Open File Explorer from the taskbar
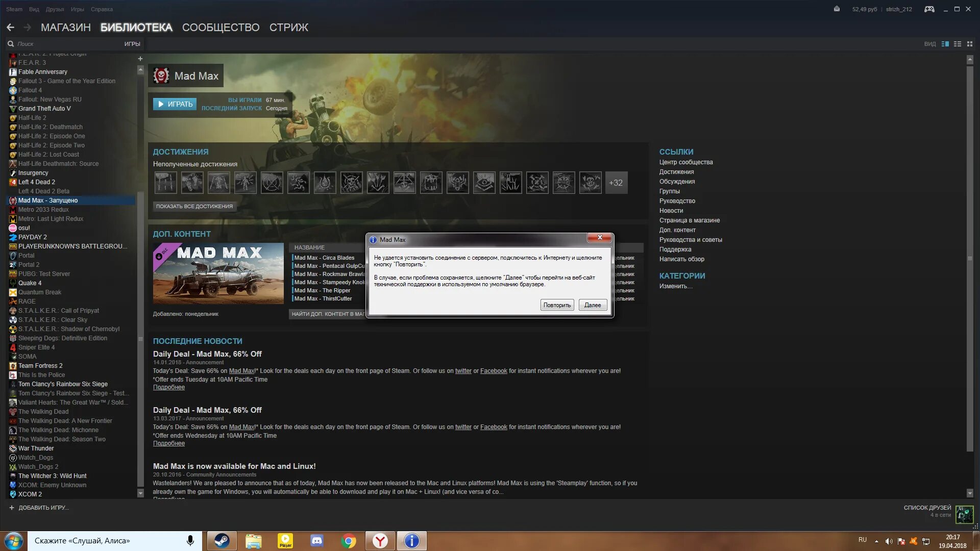This screenshot has height=551, width=980. click(253, 541)
